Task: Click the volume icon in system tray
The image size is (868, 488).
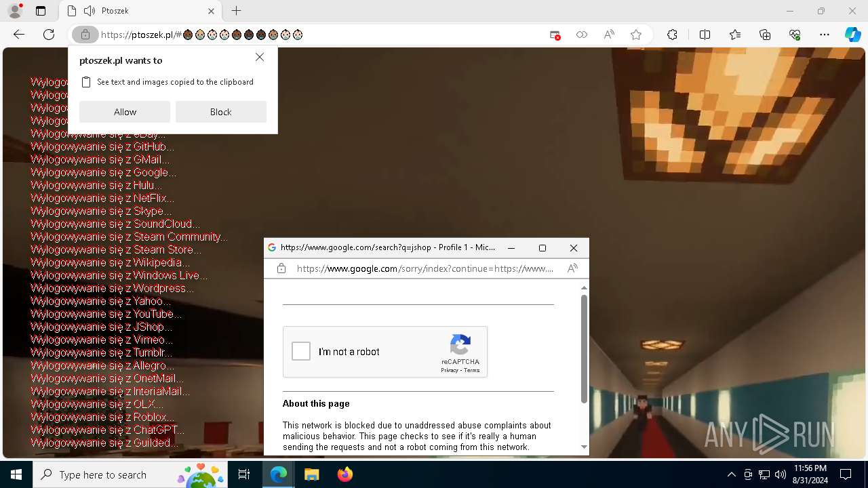Action: pyautogui.click(x=780, y=474)
